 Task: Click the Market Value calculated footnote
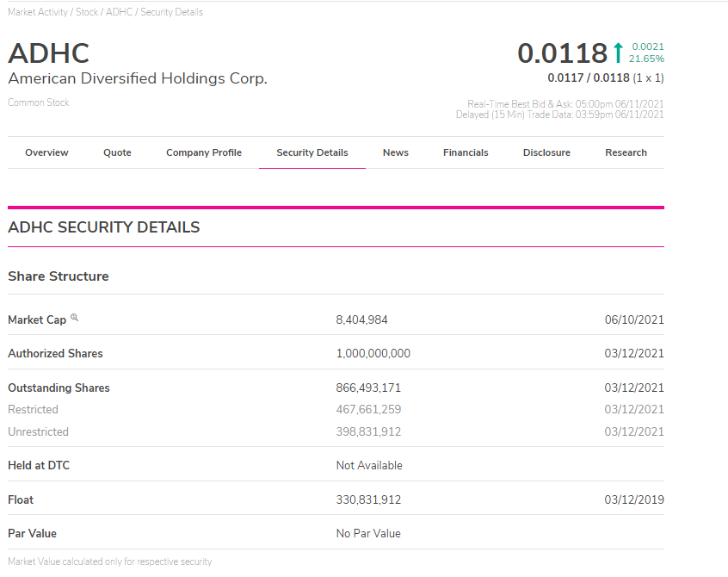click(109, 561)
